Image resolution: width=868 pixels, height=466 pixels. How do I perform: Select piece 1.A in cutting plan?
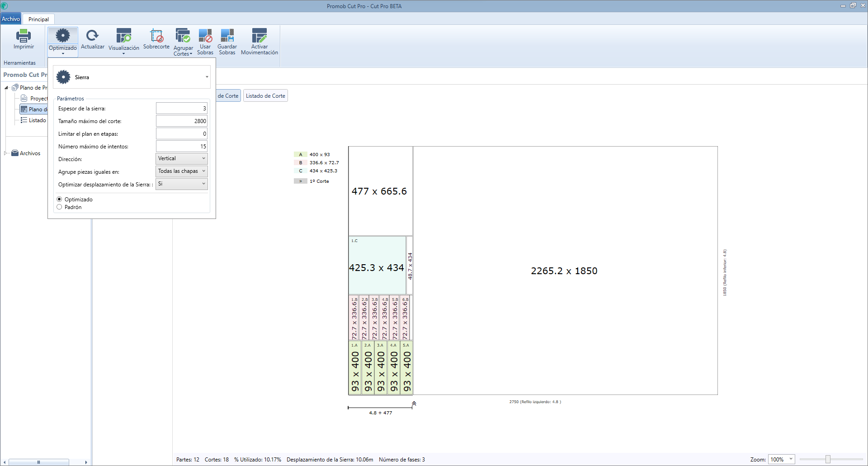point(355,367)
